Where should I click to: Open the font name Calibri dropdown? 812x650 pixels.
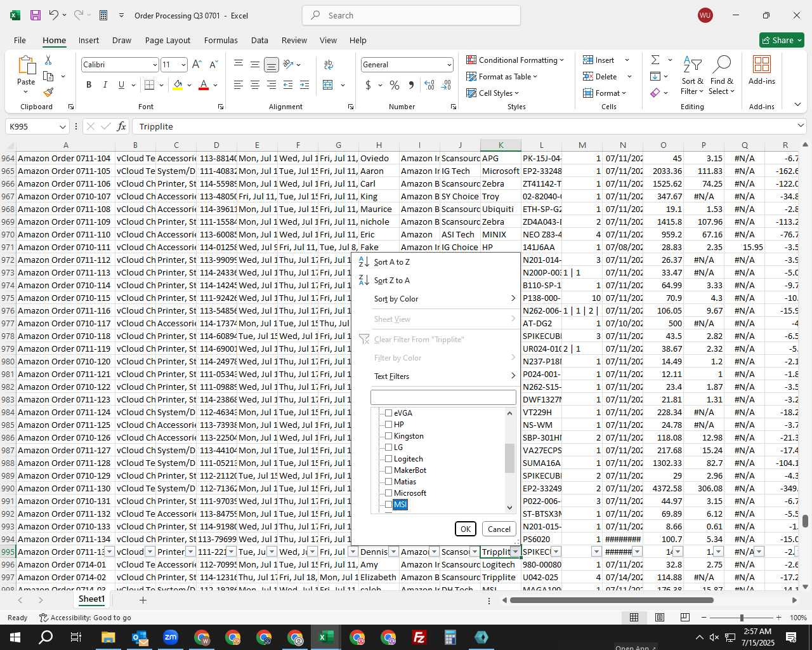(154, 65)
